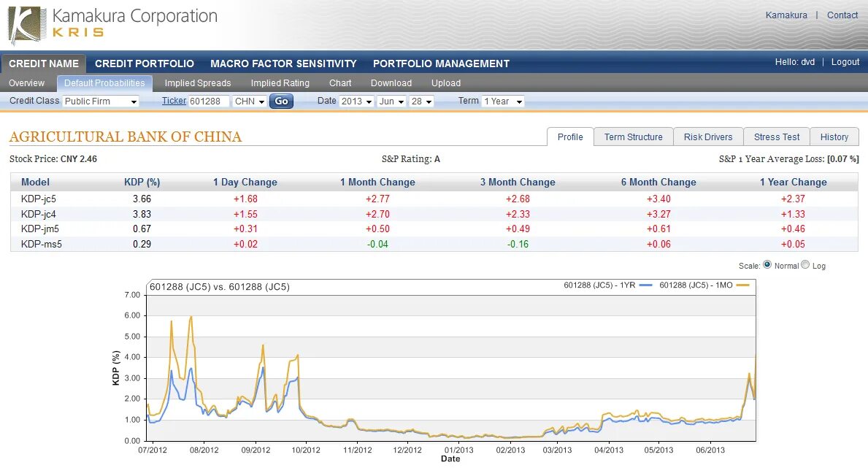Screen dimensions: 868x468
Task: Click the 1 Day Change value +1.68
Action: [x=245, y=199]
